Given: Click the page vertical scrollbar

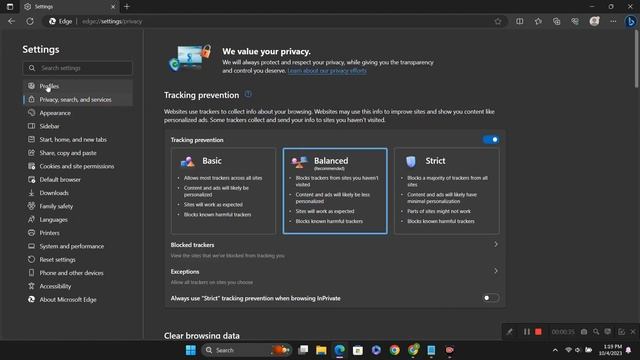Looking at the screenshot, I should point(636,59).
